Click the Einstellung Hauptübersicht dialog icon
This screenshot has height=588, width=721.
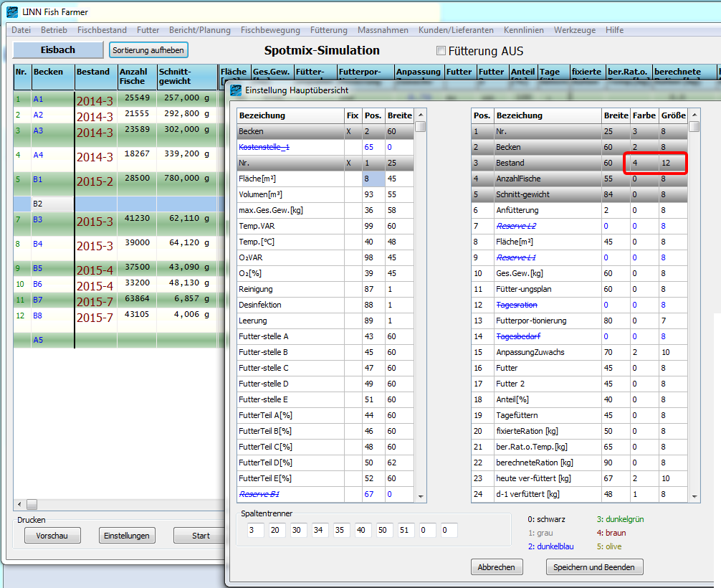(x=235, y=90)
